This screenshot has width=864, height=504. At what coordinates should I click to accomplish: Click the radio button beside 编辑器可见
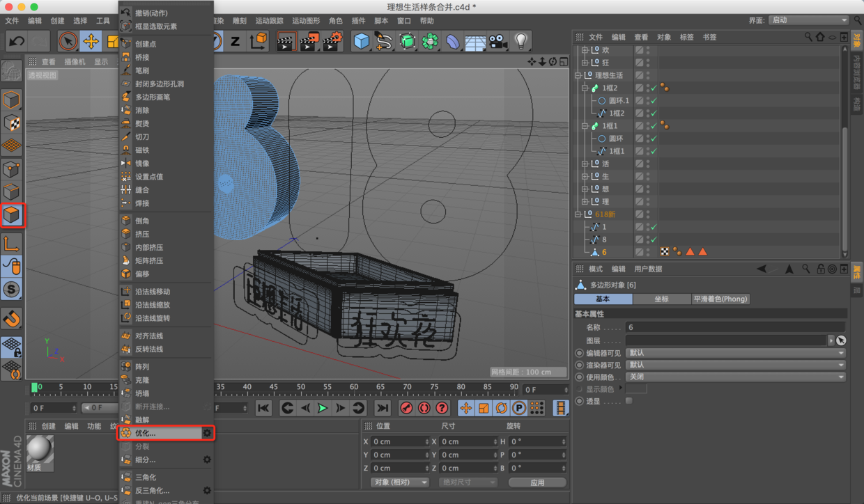580,353
